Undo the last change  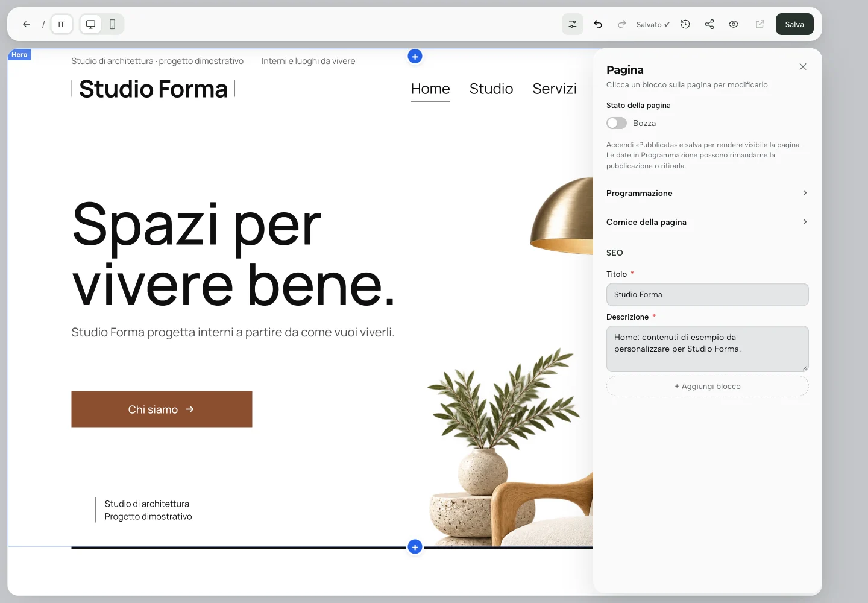[x=598, y=24]
